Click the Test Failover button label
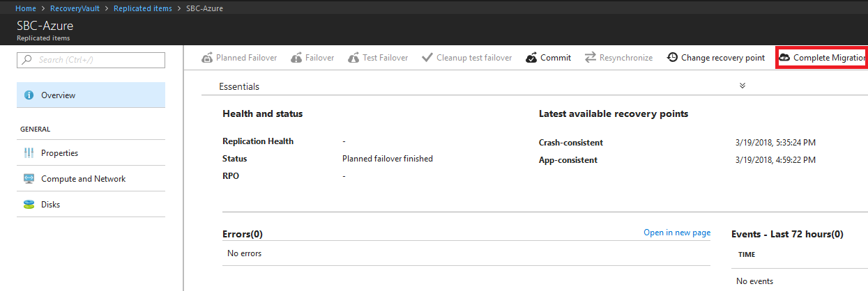The height and width of the screenshot is (291, 868). pyautogui.click(x=386, y=58)
